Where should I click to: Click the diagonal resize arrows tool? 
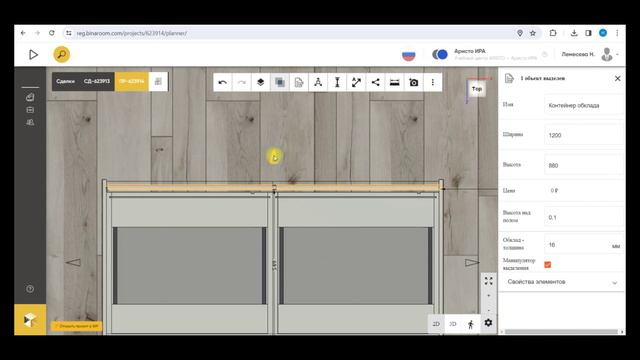click(x=356, y=82)
